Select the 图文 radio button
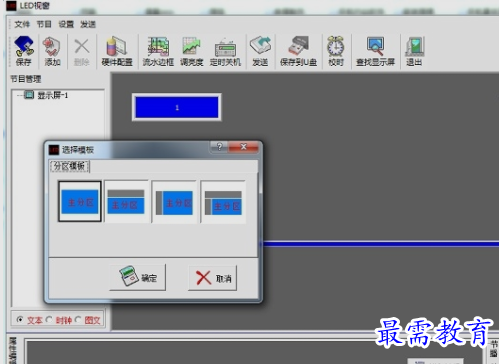The width and height of the screenshot is (499, 364). 78,320
